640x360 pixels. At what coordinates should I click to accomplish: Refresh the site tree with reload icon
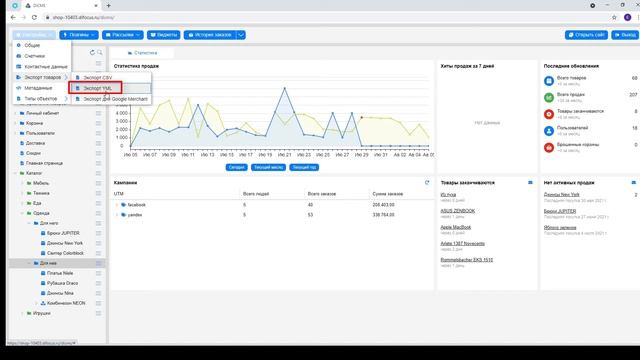coord(92,53)
